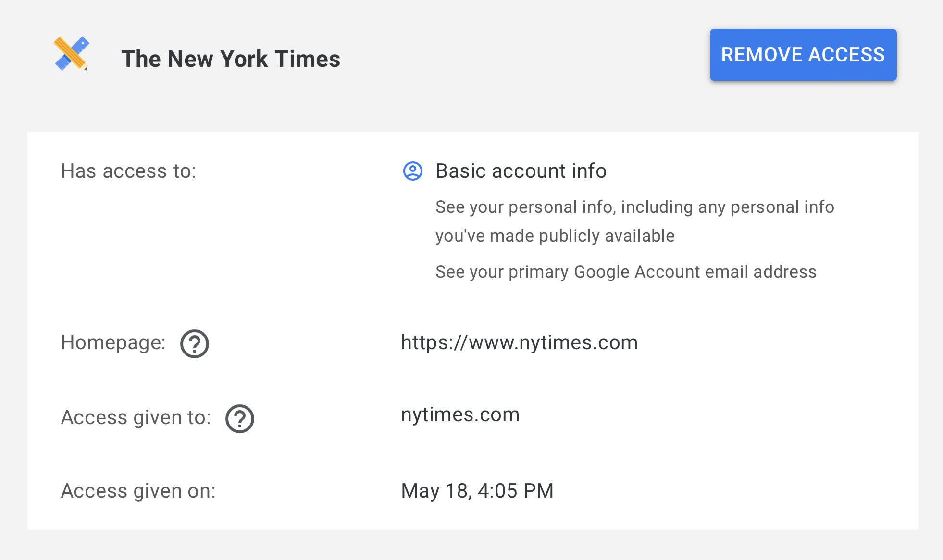Open the https://www.nytimes.com homepage link
This screenshot has height=560, width=943.
tap(519, 342)
